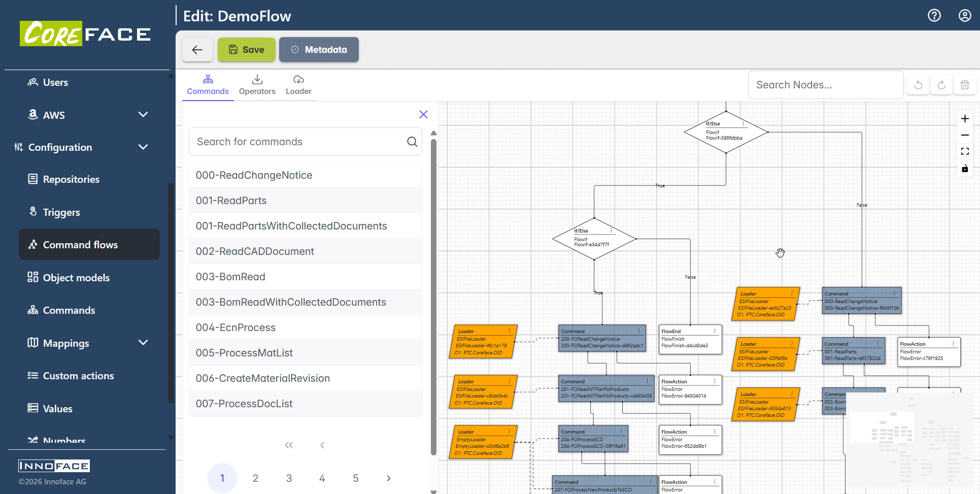This screenshot has width=980, height=494.
Task: Click the trash delete icon in toolbar
Action: (965, 85)
